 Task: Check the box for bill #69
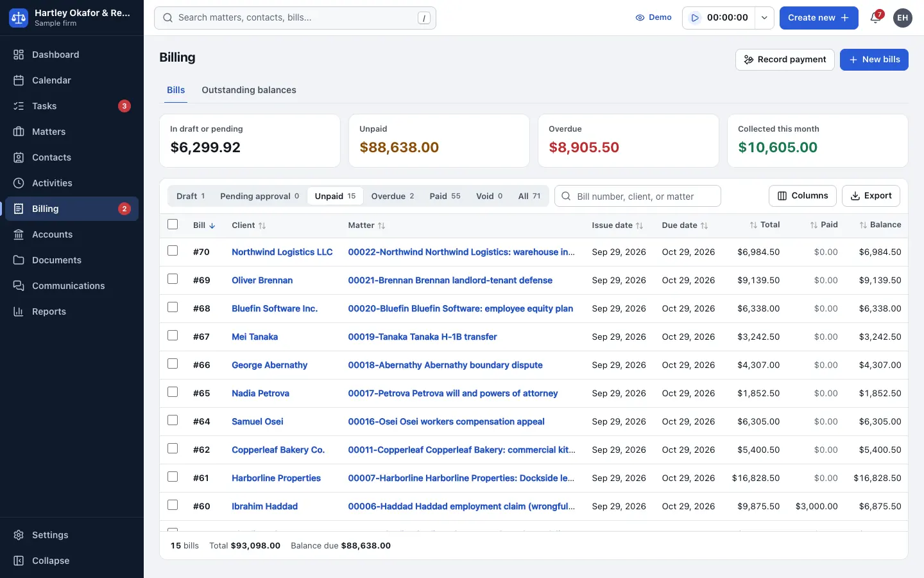click(173, 279)
